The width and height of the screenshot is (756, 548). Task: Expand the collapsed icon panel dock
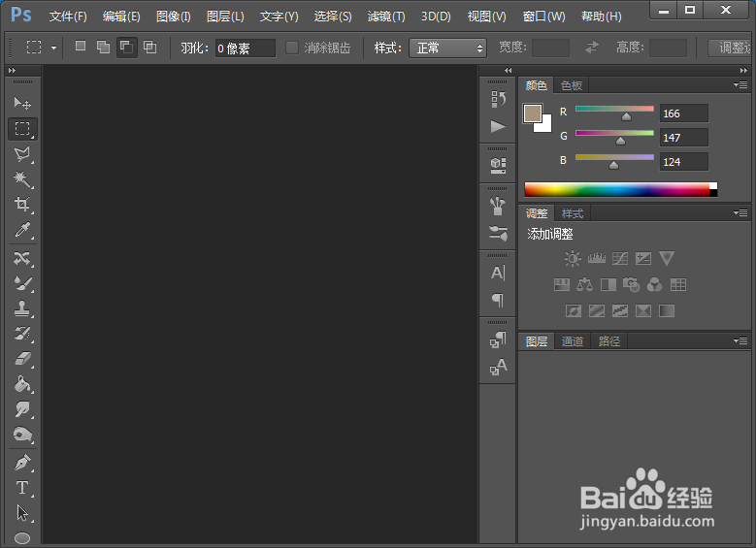point(509,71)
